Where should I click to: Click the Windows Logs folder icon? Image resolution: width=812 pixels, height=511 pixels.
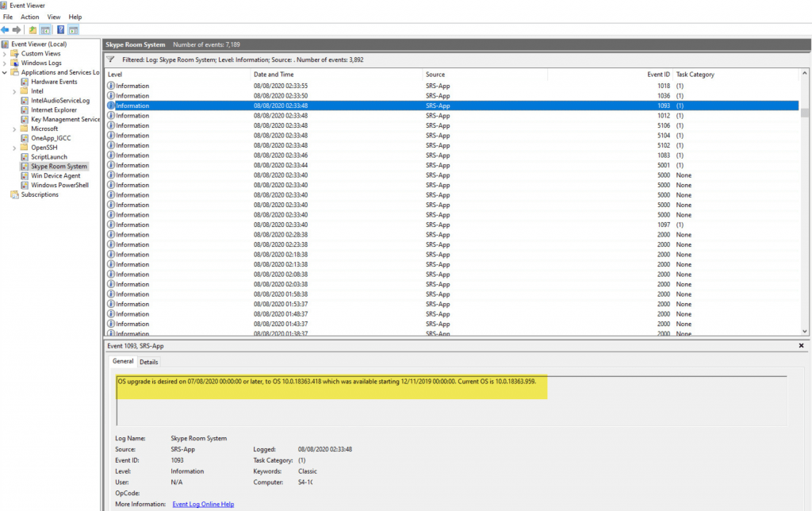[14, 63]
